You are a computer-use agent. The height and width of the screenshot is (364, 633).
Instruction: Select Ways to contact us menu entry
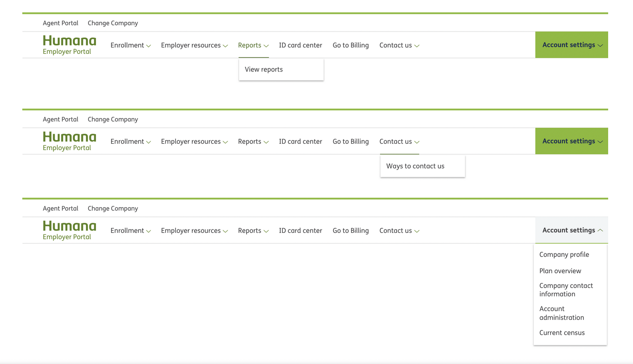point(415,166)
